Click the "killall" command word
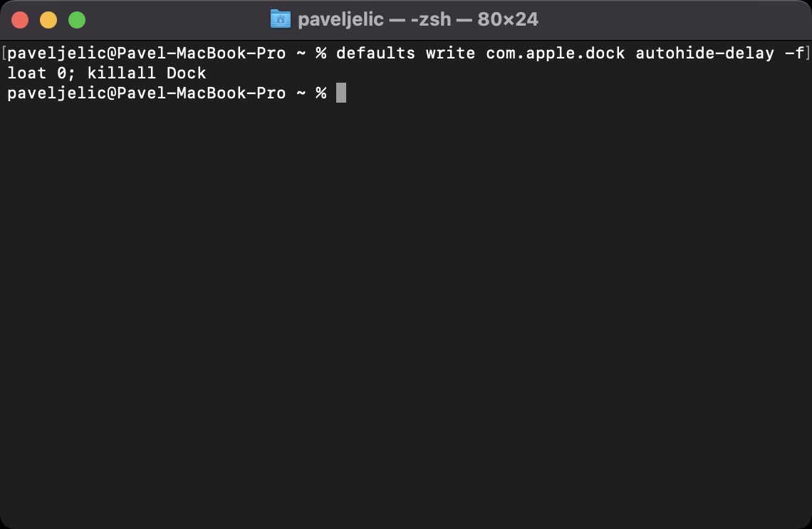The width and height of the screenshot is (812, 529). click(122, 73)
